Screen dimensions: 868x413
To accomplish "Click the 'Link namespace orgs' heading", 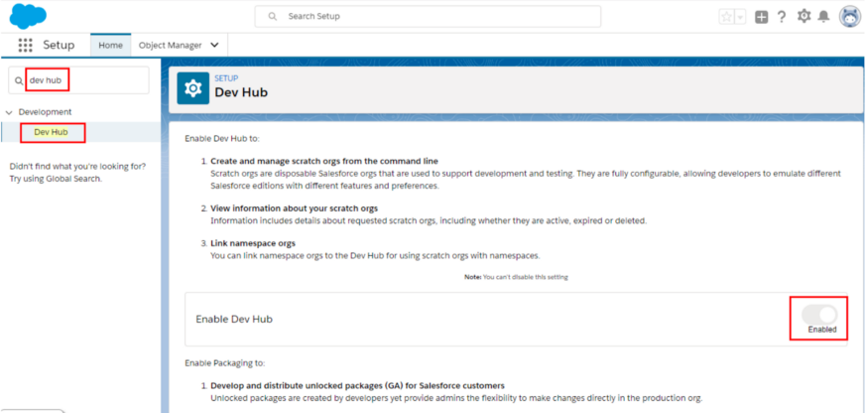I will pos(253,243).
